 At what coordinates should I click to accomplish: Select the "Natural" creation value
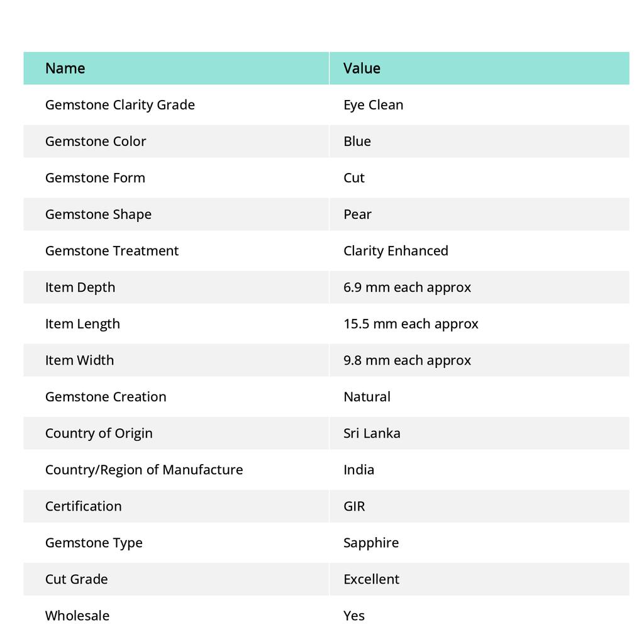tap(367, 397)
